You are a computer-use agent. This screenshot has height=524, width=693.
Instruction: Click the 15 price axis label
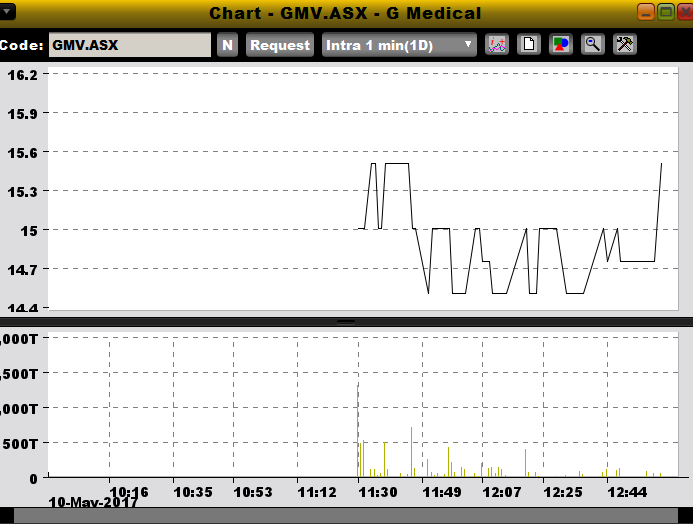pyautogui.click(x=29, y=231)
